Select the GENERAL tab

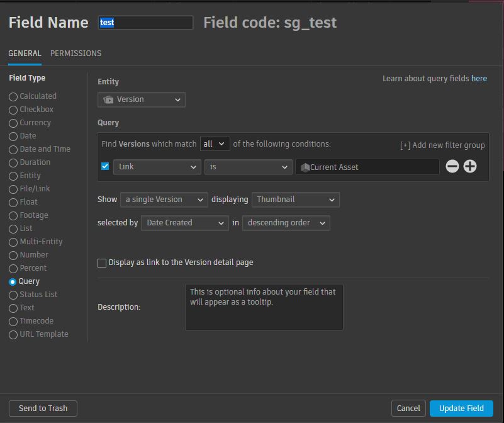tap(25, 54)
